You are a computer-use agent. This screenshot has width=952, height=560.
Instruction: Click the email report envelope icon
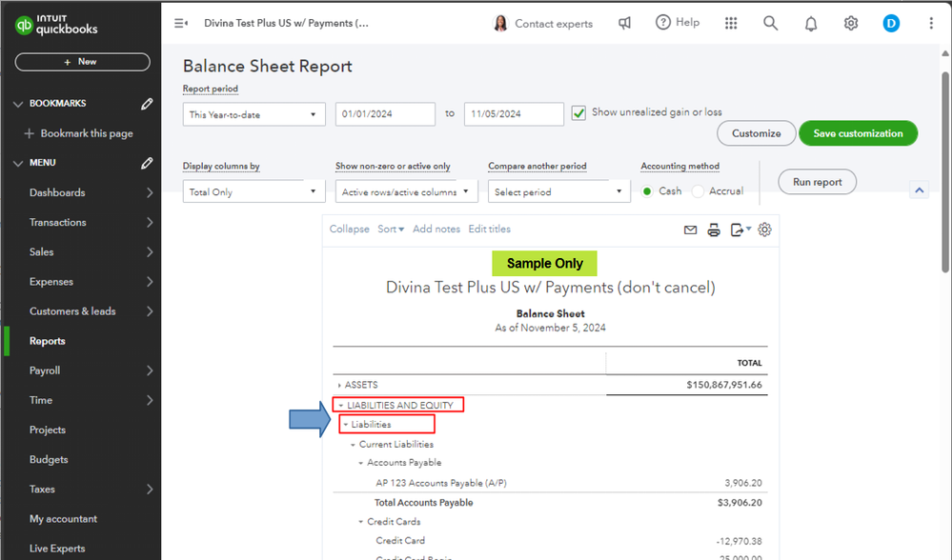[x=691, y=230]
